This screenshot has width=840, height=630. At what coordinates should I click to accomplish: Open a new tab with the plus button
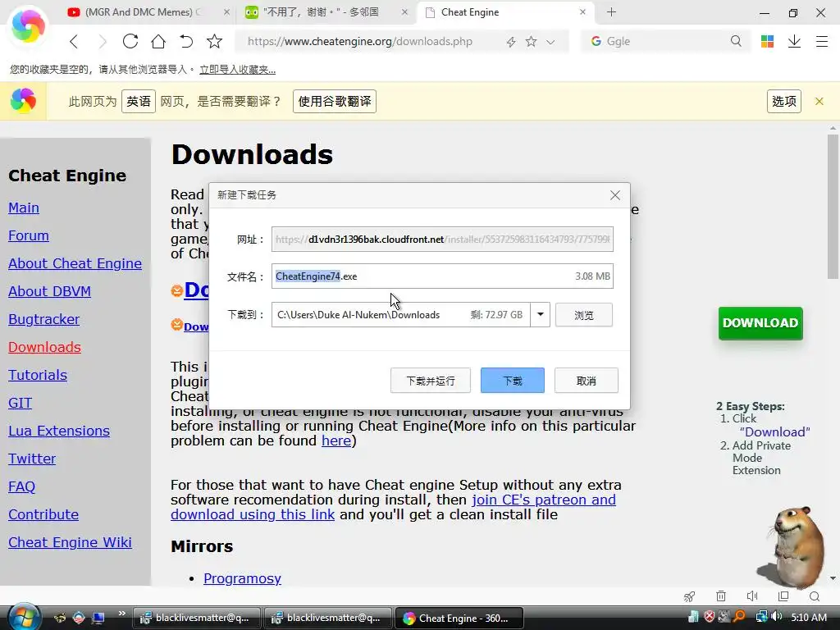[x=611, y=11]
